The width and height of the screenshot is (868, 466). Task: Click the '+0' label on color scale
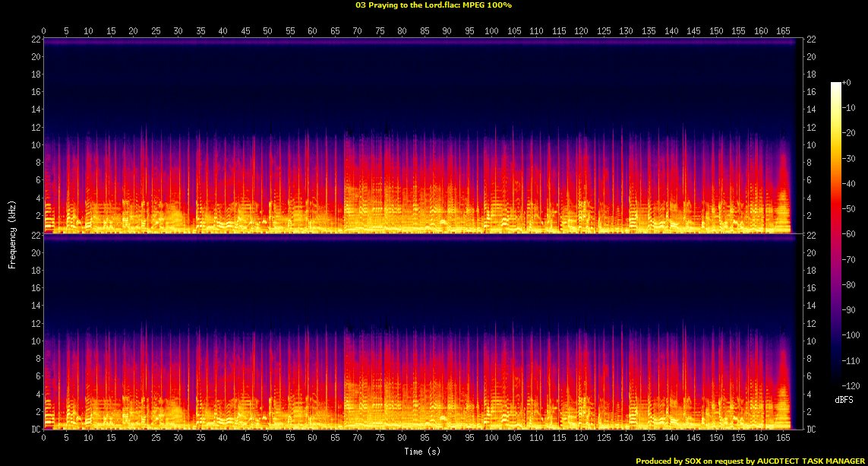pyautogui.click(x=847, y=83)
